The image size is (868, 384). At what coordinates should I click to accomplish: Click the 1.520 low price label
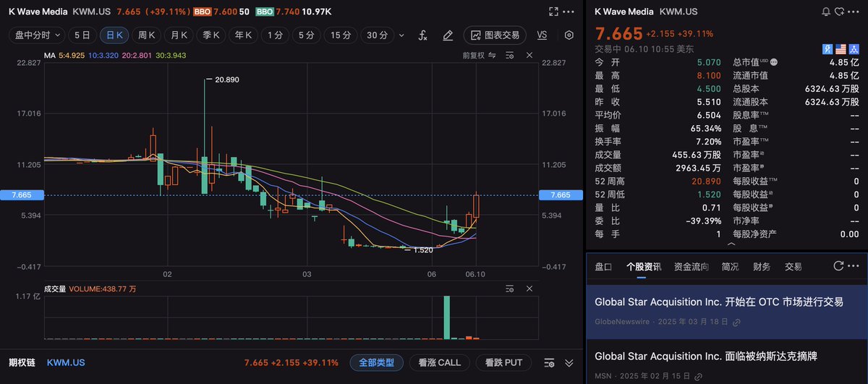click(423, 249)
